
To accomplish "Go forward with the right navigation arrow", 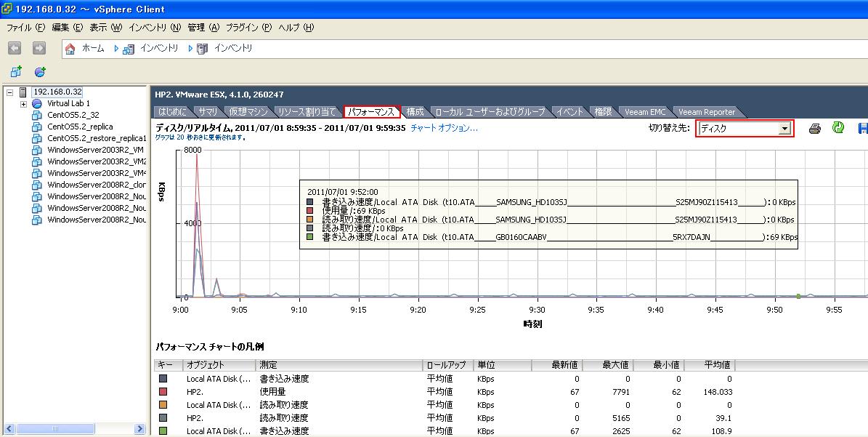I will 38,48.
